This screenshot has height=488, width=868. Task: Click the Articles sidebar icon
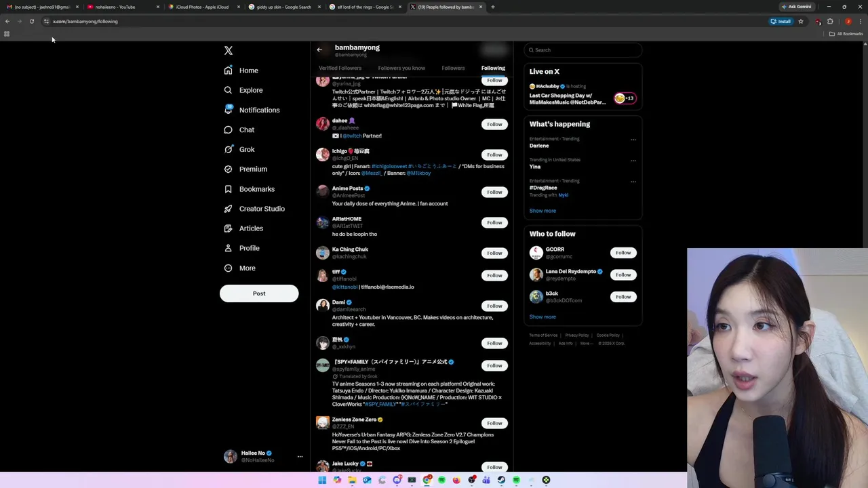(229, 228)
